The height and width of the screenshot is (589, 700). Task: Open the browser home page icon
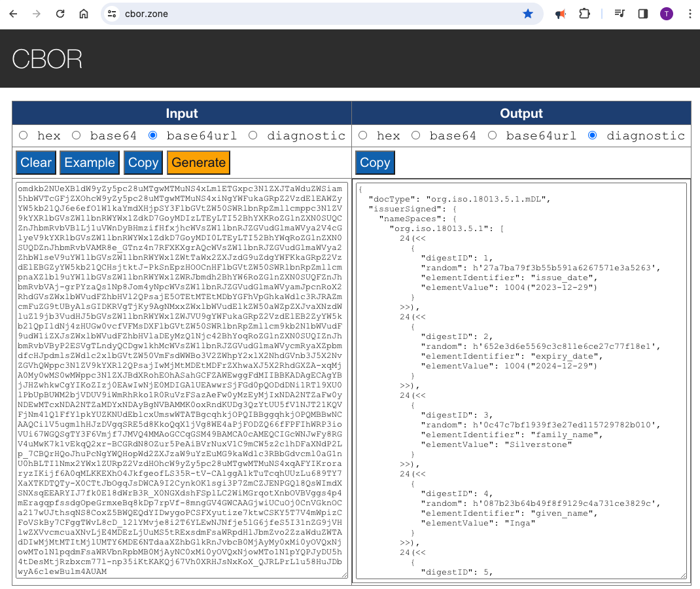[x=84, y=14]
